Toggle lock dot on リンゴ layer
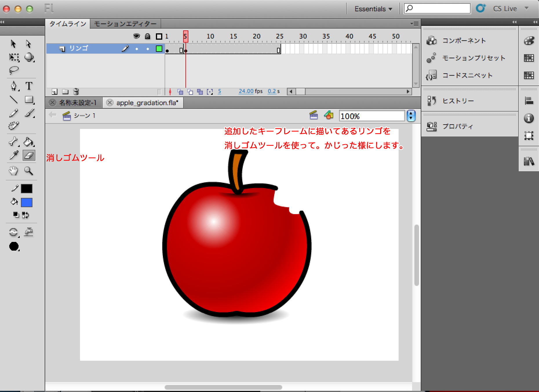This screenshot has height=392, width=539. pyautogui.click(x=148, y=49)
